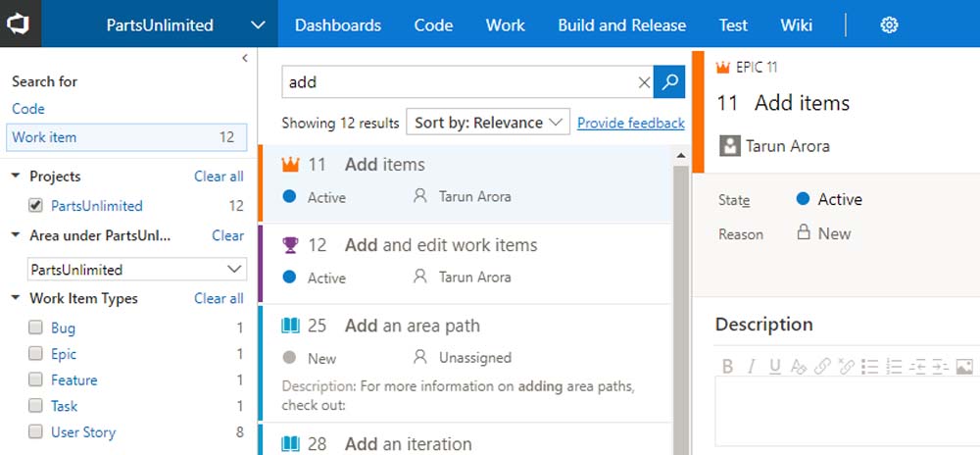Collapse the left filter pane chevron
The width and height of the screenshot is (980, 455).
(245, 59)
